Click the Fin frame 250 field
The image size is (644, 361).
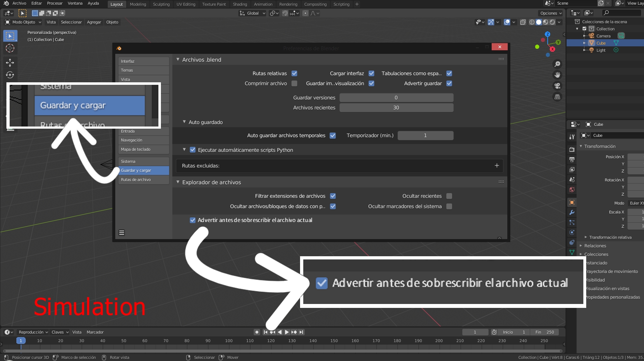tap(545, 332)
